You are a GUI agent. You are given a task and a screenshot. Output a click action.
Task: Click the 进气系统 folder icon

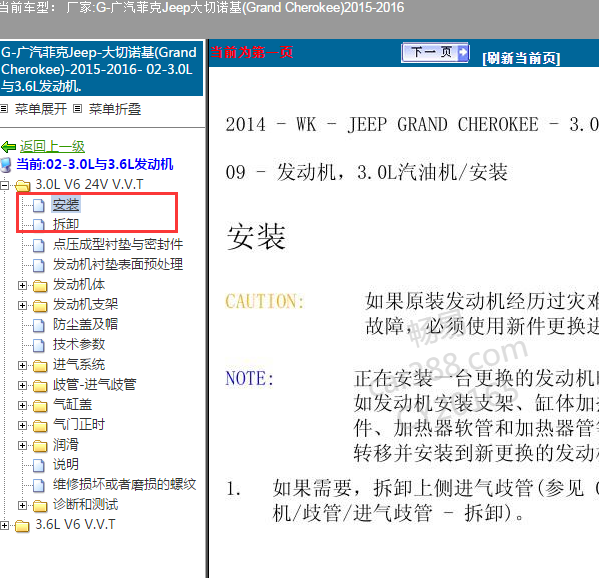pyautogui.click(x=40, y=366)
